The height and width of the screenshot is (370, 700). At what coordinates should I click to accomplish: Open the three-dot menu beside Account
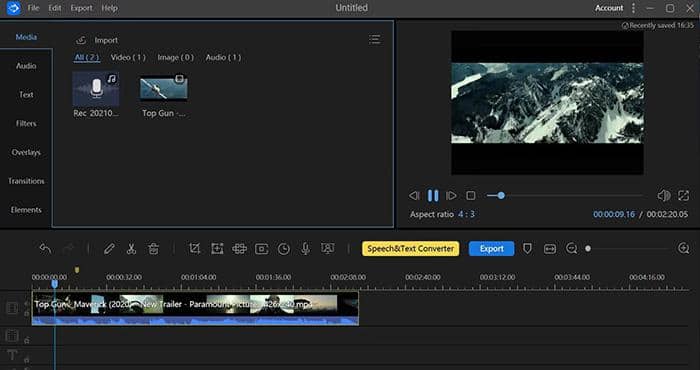pyautogui.click(x=633, y=8)
